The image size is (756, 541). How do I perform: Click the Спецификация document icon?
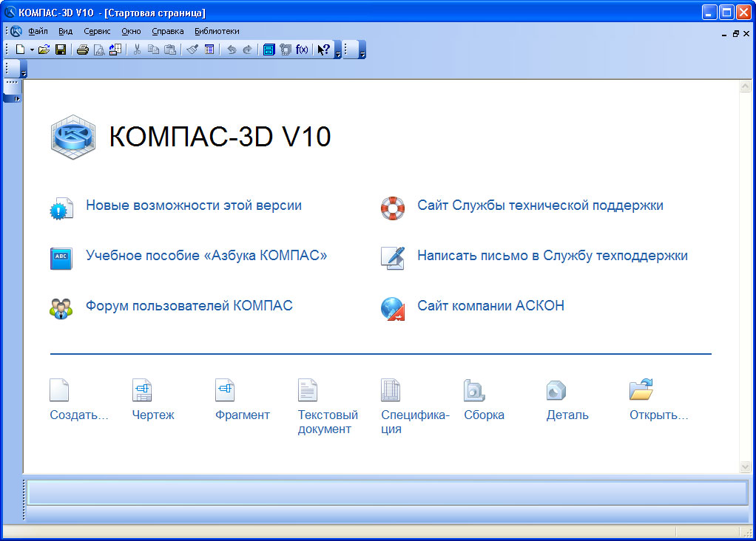point(391,390)
